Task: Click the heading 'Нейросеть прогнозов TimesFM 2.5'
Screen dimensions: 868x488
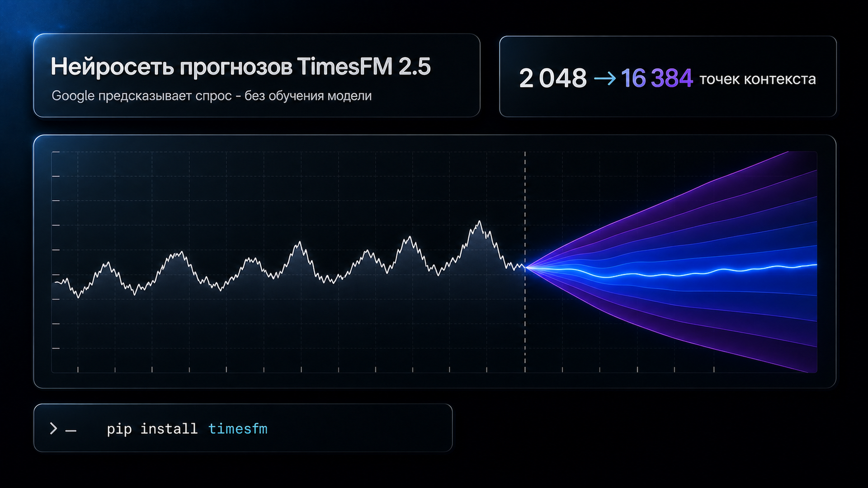Action: pos(241,67)
